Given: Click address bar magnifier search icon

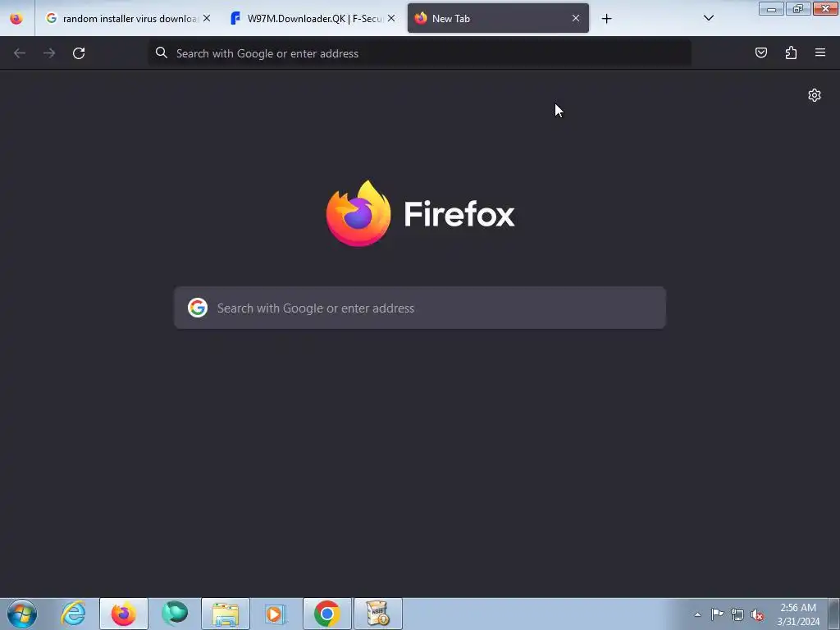Looking at the screenshot, I should pos(162,52).
